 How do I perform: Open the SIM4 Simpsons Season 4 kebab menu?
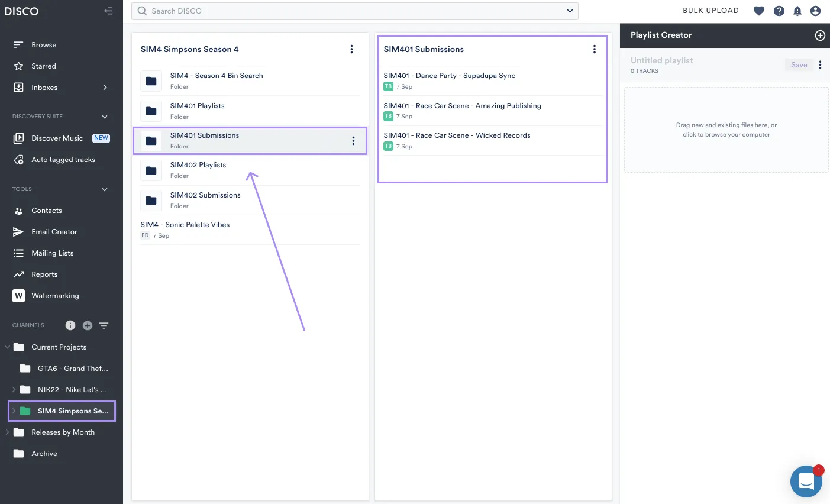pos(351,49)
